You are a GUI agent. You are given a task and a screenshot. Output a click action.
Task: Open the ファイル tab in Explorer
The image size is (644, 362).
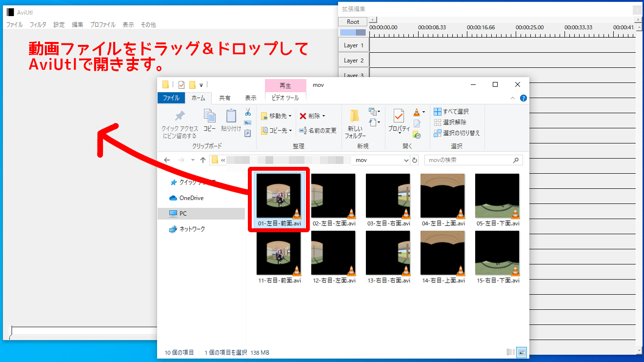point(171,98)
